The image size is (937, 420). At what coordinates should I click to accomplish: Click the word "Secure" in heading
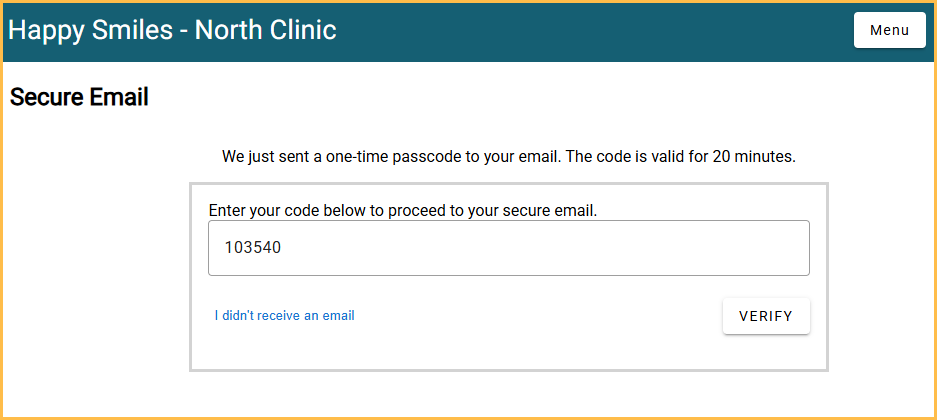click(x=46, y=98)
